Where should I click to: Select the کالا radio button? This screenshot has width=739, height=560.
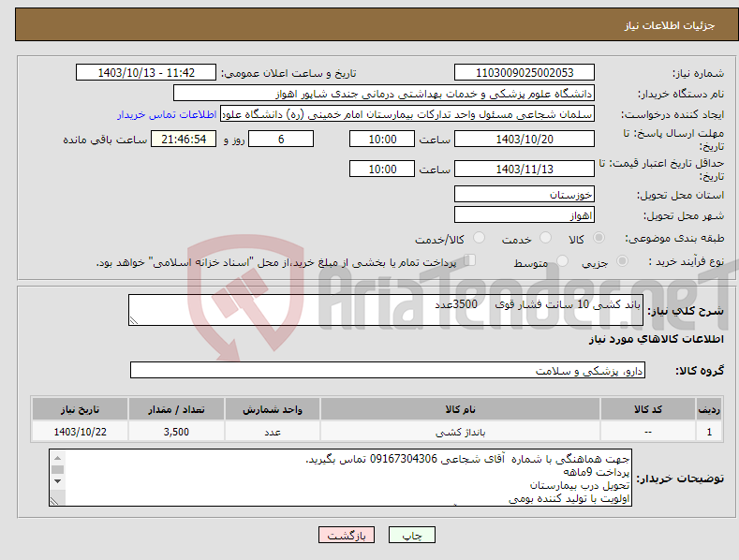click(599, 238)
